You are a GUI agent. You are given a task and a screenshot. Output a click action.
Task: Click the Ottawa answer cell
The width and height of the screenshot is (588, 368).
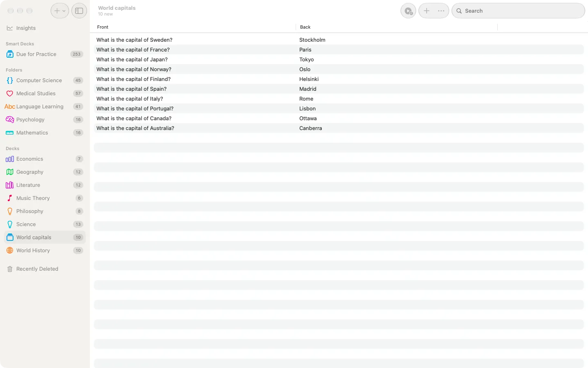click(308, 119)
